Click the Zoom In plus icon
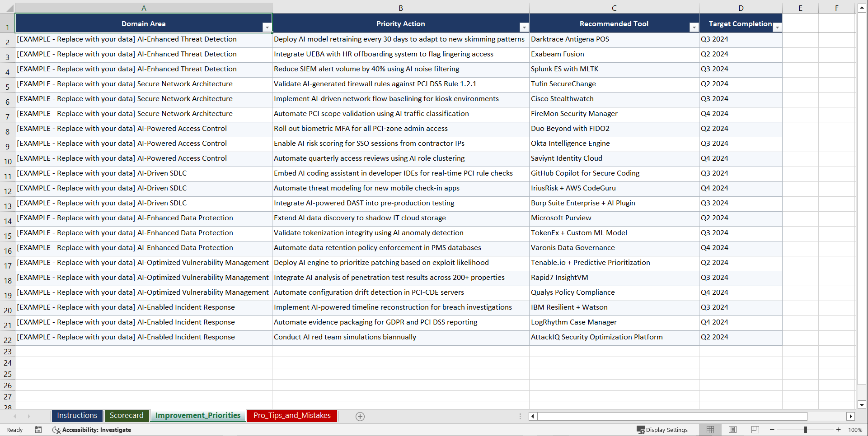 click(x=838, y=430)
